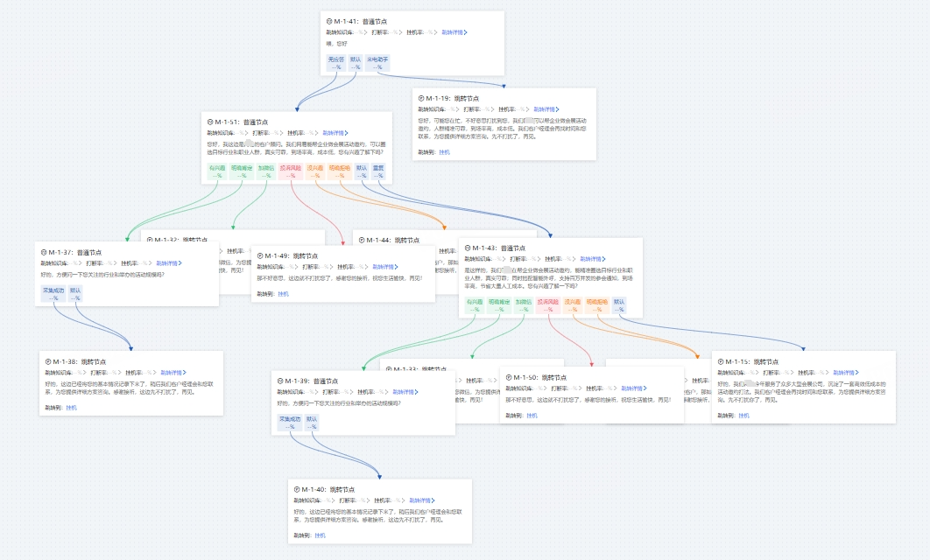Follow the 挂机 link in node M-1-38

(71, 408)
